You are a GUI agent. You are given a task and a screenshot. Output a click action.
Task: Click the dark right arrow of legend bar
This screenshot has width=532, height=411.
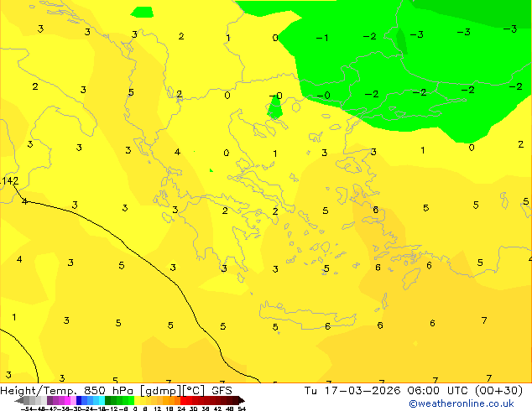pyautogui.click(x=242, y=400)
